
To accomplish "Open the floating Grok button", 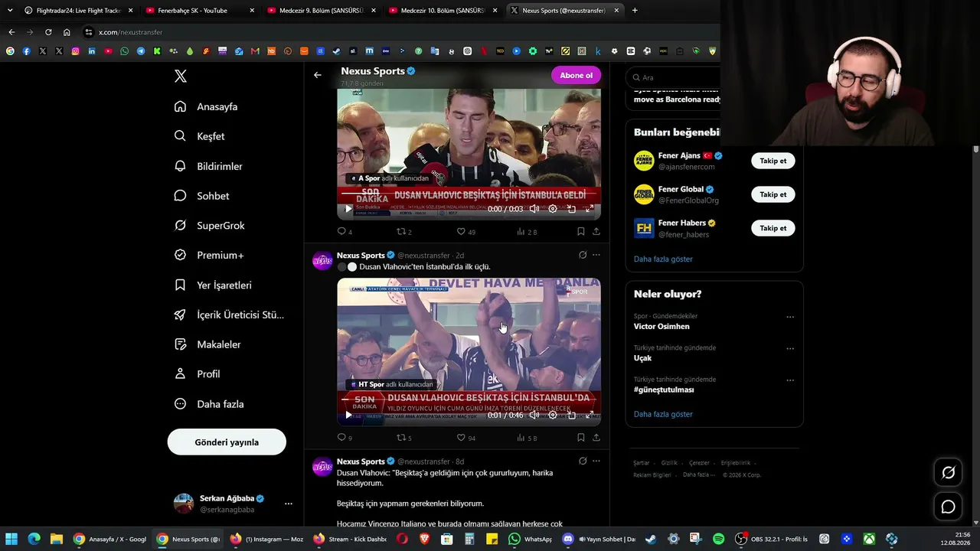I will tap(948, 473).
